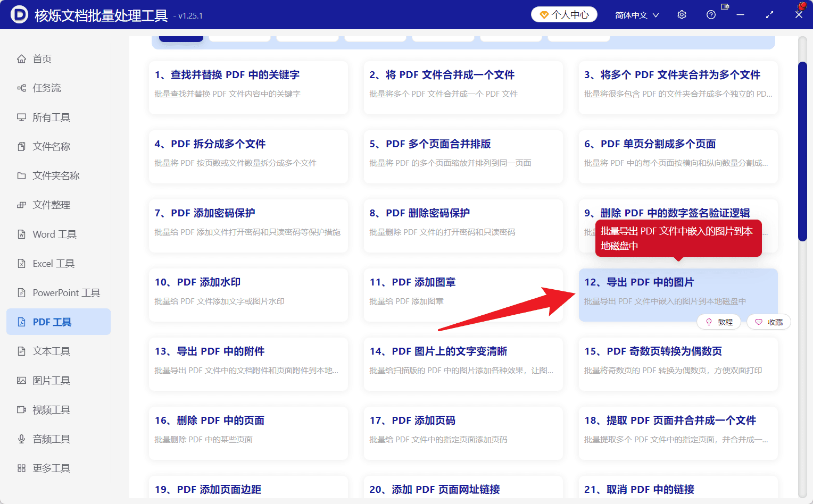Click the 所有工具 monitor icon

[21, 117]
